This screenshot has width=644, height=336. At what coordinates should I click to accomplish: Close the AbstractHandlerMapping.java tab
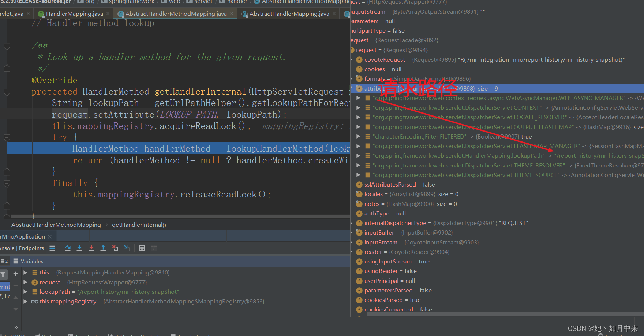click(x=334, y=14)
